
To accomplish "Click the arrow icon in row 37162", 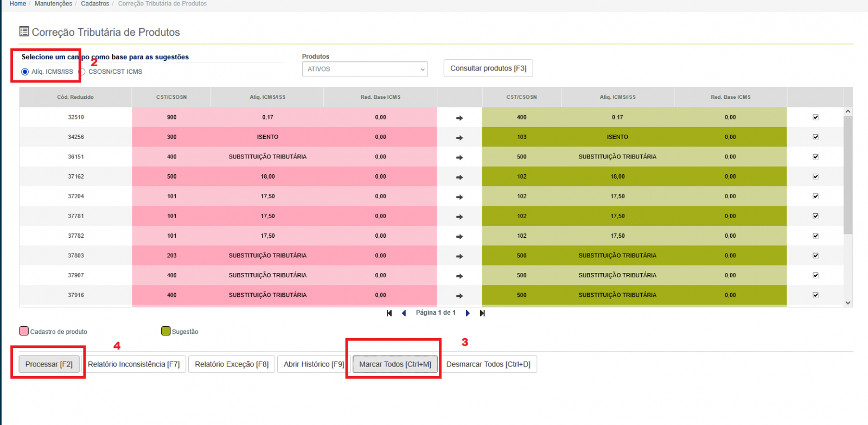I will tap(459, 177).
